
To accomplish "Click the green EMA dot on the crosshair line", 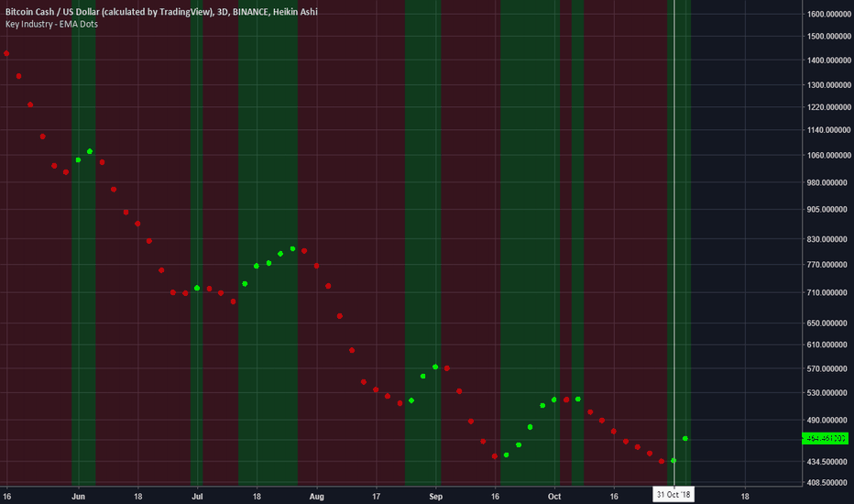I will click(x=673, y=461).
